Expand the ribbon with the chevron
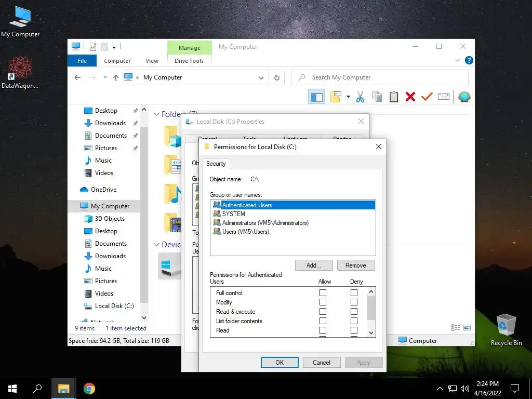 457,60
